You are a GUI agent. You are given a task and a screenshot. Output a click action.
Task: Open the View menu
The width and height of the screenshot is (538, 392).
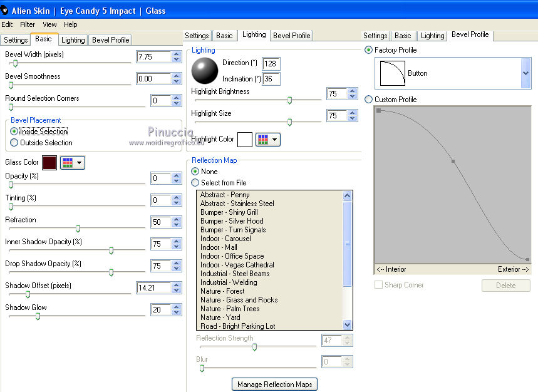pyautogui.click(x=49, y=24)
